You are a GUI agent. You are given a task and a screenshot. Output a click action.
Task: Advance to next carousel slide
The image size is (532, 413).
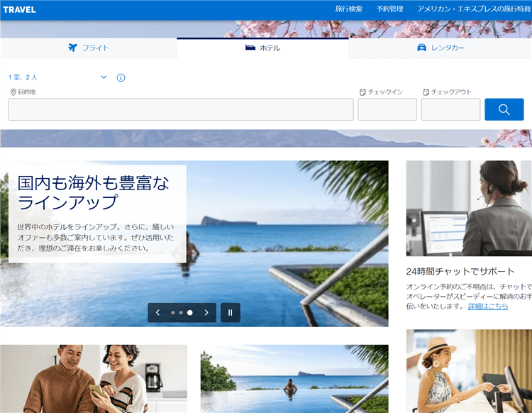pos(206,312)
